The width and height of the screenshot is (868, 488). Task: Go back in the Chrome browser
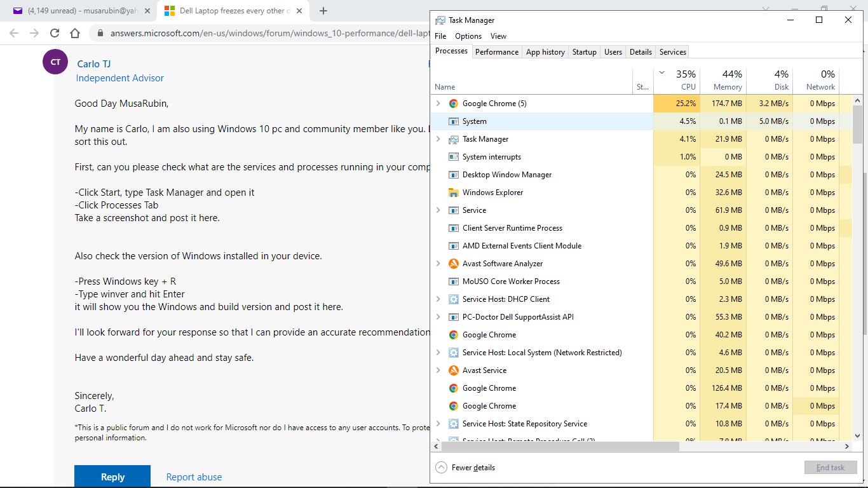coord(14,33)
